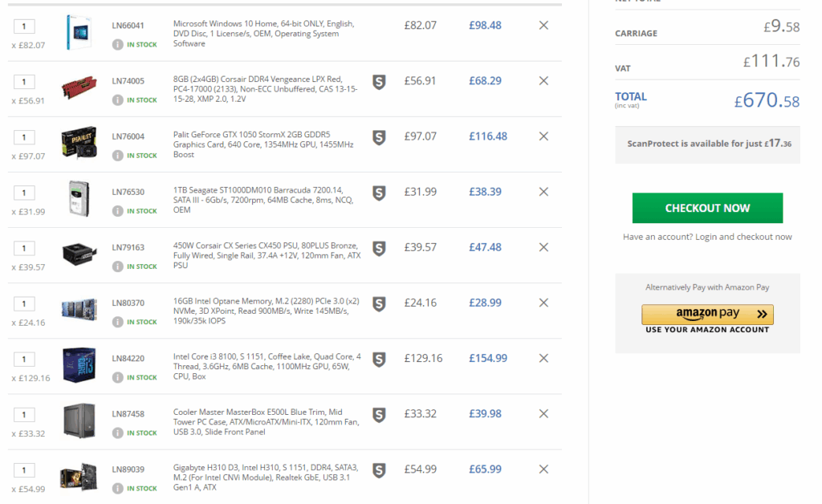Delete Intel Core i3 8100 from basket

pyautogui.click(x=543, y=358)
